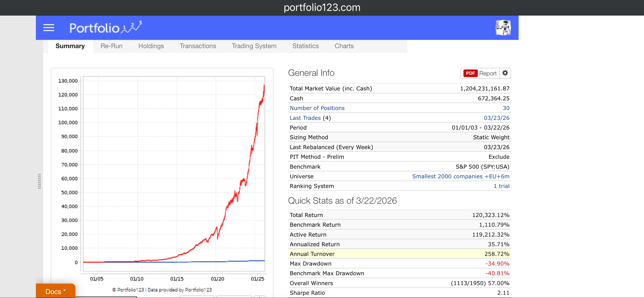Screen dimensions: 644x298
Task: Open the robot avatar profile menu
Action: pyautogui.click(x=503, y=28)
